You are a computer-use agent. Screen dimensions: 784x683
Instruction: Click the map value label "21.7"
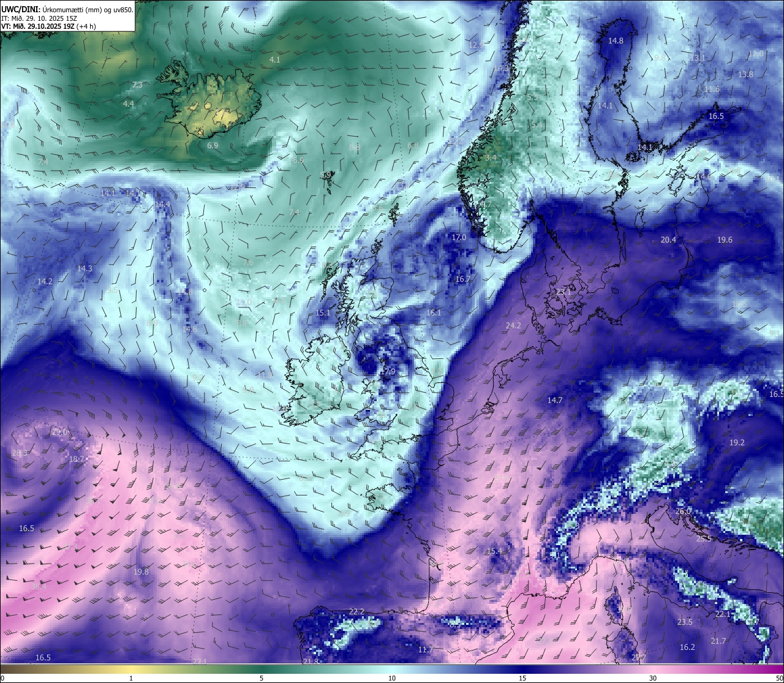(718, 641)
